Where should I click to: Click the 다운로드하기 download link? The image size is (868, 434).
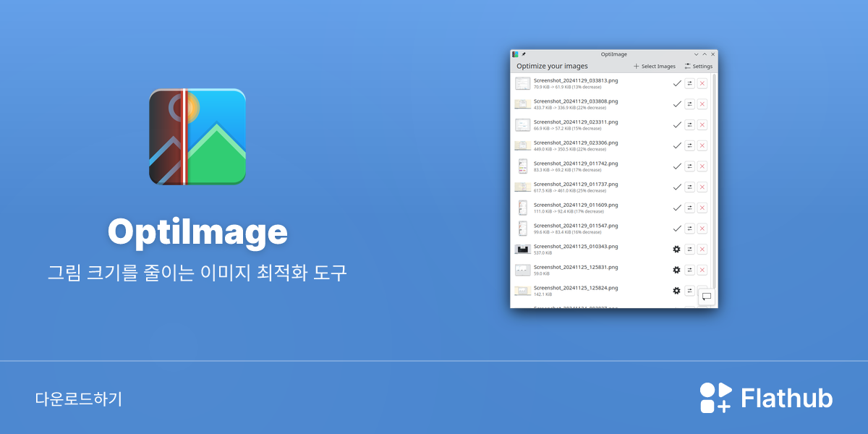[79, 399]
